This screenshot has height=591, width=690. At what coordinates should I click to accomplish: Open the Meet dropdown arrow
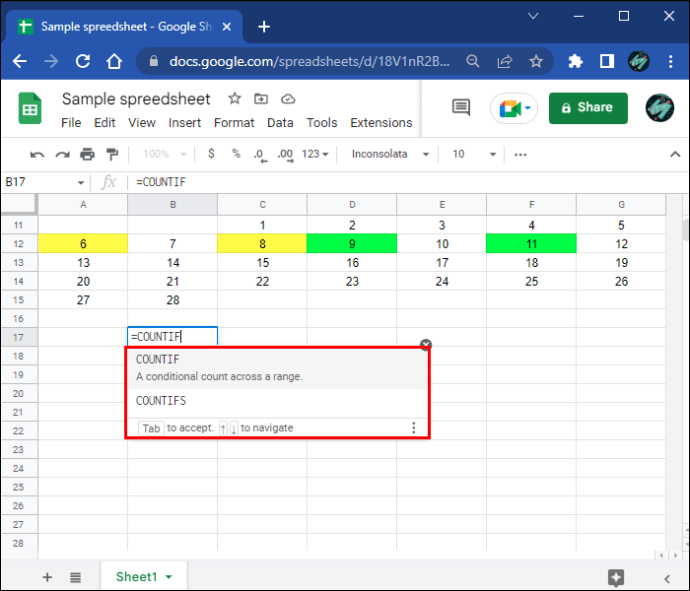coord(528,108)
